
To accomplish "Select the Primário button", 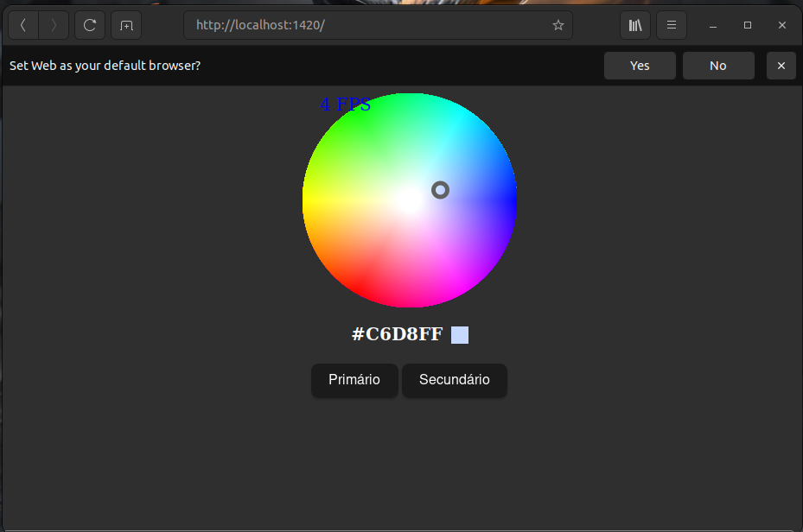I will pyautogui.click(x=354, y=380).
